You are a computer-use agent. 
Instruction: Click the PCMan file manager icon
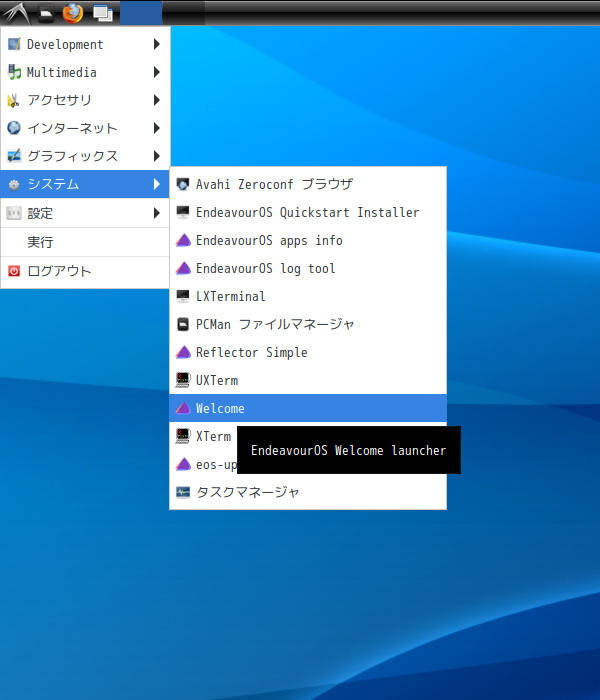[x=183, y=324]
